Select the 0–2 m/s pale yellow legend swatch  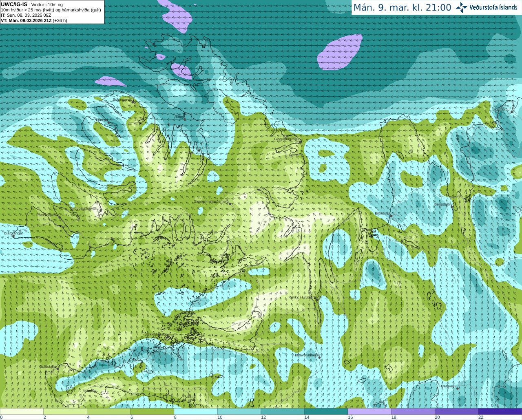tap(22, 411)
